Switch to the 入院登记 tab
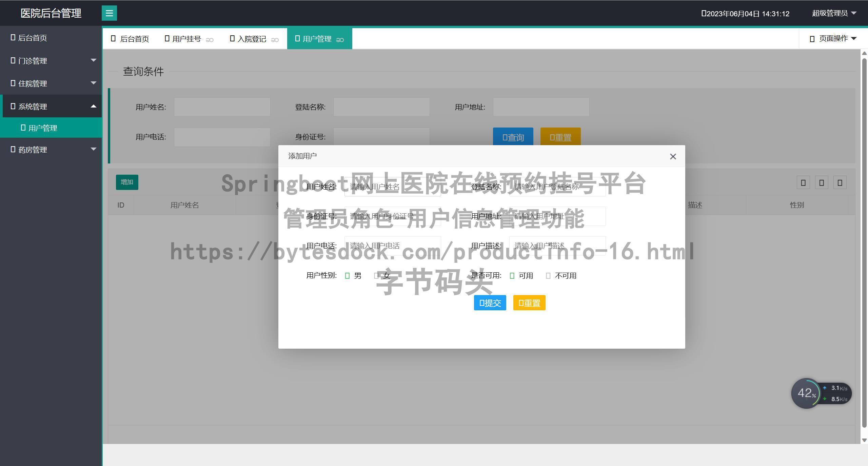Image resolution: width=868 pixels, height=466 pixels. 252,39
